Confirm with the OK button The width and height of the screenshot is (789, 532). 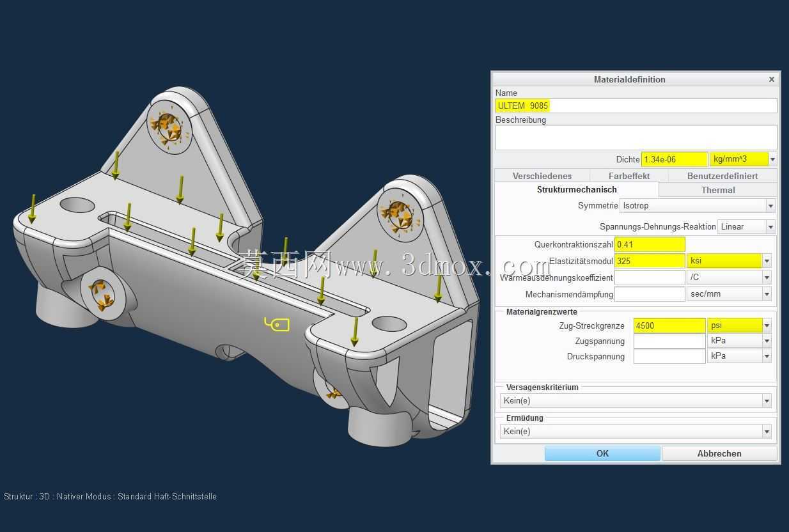tap(602, 453)
